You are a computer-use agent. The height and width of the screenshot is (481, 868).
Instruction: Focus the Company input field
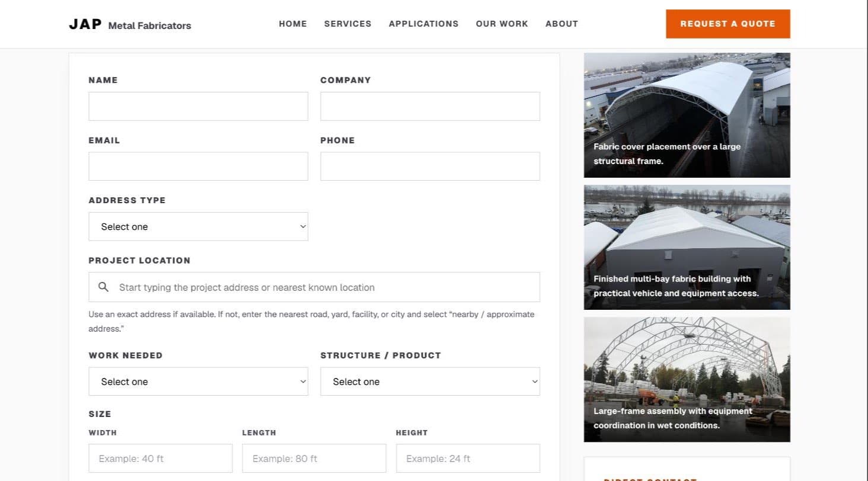pyautogui.click(x=430, y=106)
